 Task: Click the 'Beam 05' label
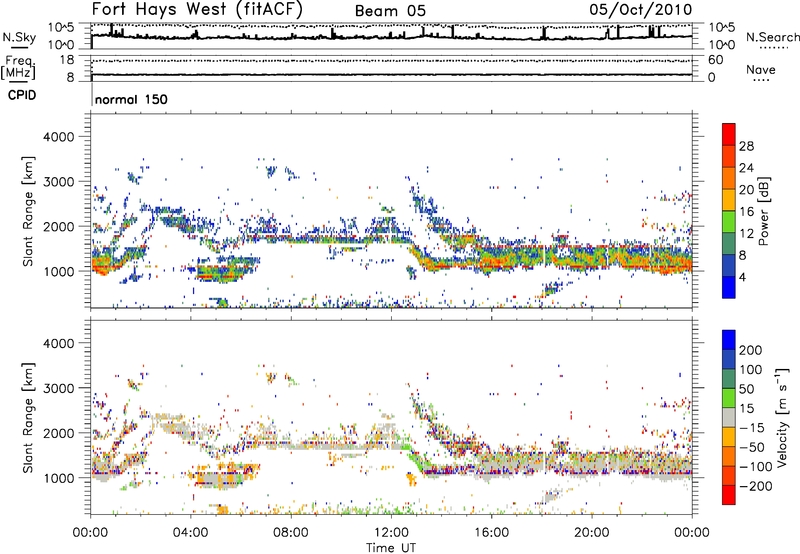[x=390, y=11]
